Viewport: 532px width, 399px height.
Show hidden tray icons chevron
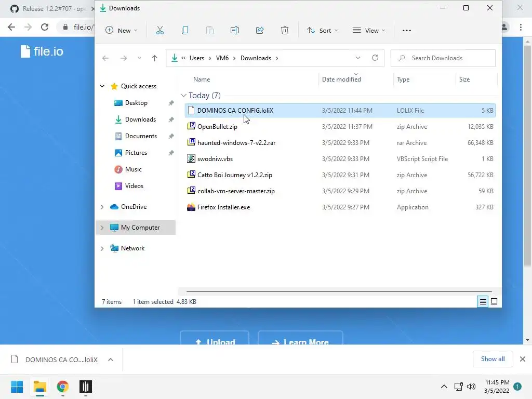click(x=444, y=387)
